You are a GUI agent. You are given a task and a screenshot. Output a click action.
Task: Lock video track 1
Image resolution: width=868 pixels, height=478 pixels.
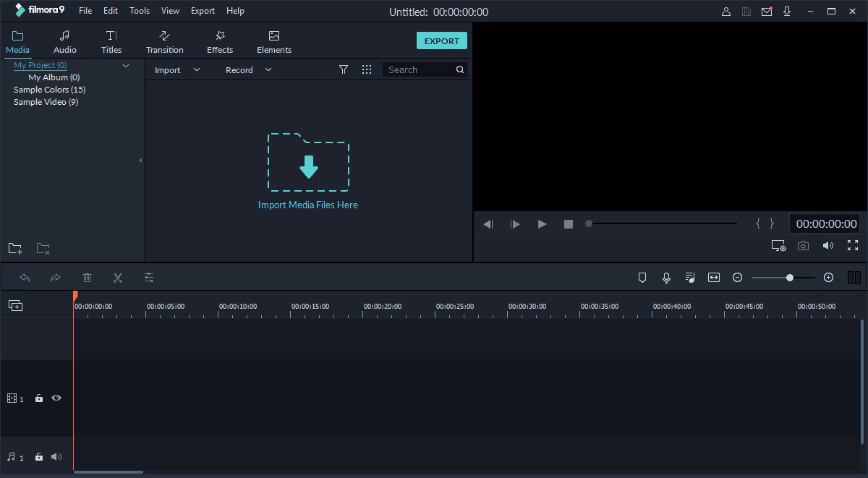pos(39,398)
